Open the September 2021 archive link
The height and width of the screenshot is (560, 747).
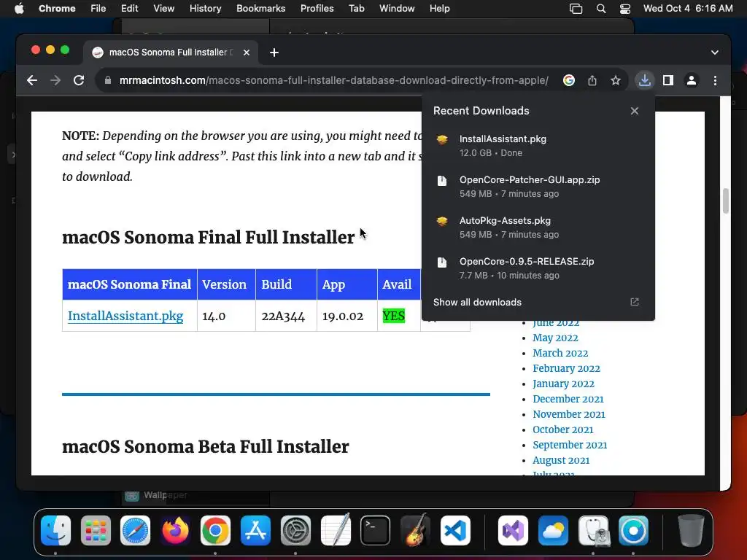[x=570, y=445]
